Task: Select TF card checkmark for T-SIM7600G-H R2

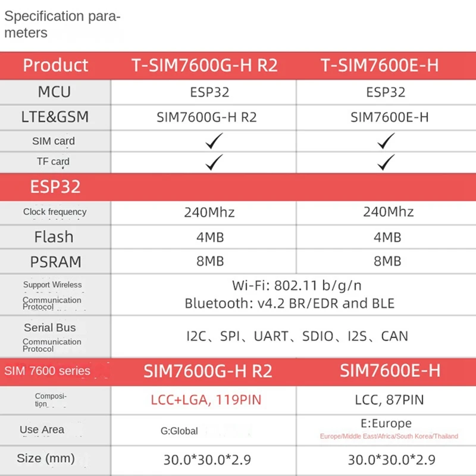Action: 214,161
